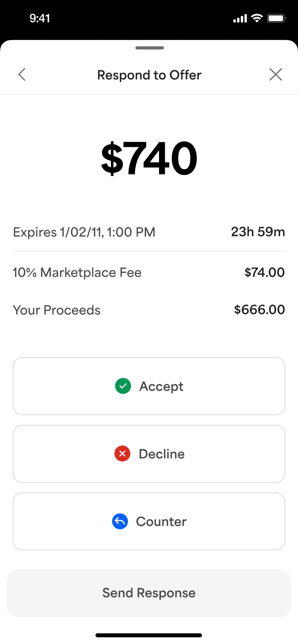The width and height of the screenshot is (298, 644).
Task: Tap the red X Decline icon
Action: [x=123, y=454]
